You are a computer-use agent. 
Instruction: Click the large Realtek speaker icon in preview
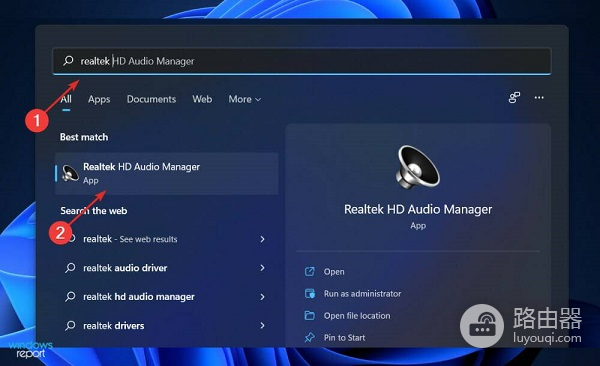(418, 167)
